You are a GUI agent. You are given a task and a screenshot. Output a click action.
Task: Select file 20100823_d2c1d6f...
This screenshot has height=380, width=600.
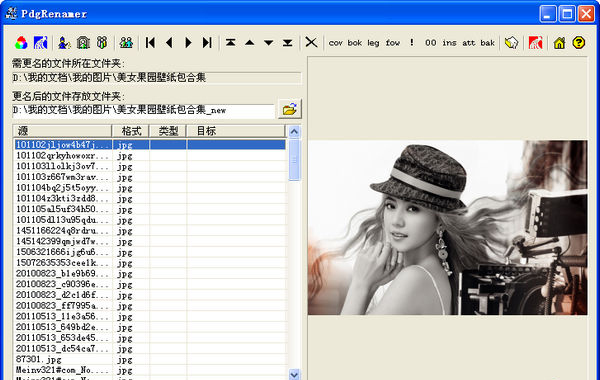point(150,295)
